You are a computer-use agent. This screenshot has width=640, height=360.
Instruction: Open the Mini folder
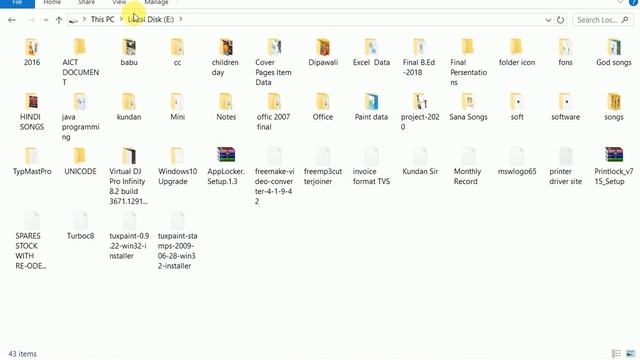click(177, 107)
